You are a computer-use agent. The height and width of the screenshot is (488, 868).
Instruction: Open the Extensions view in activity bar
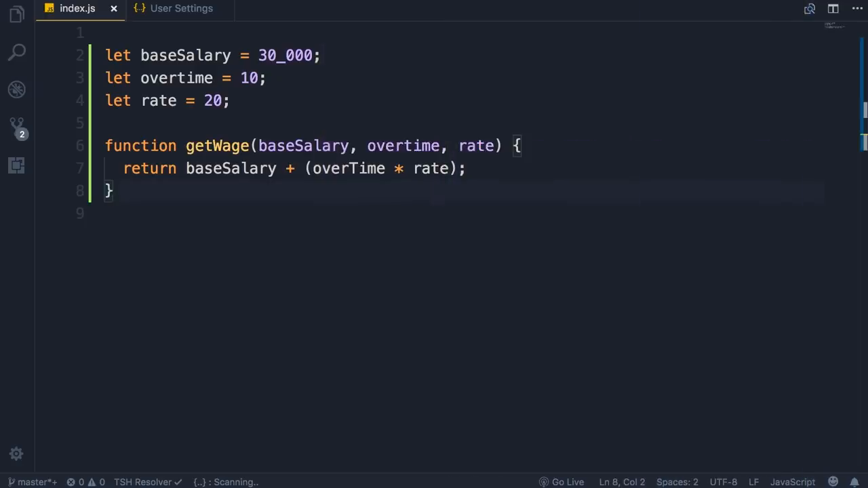pos(17,165)
